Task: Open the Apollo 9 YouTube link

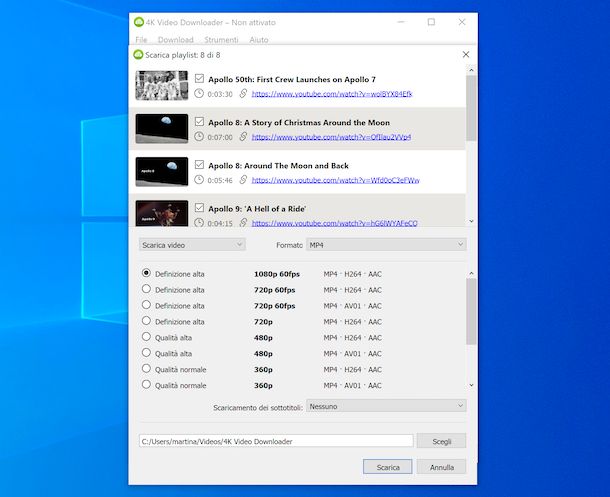Action: 335,223
